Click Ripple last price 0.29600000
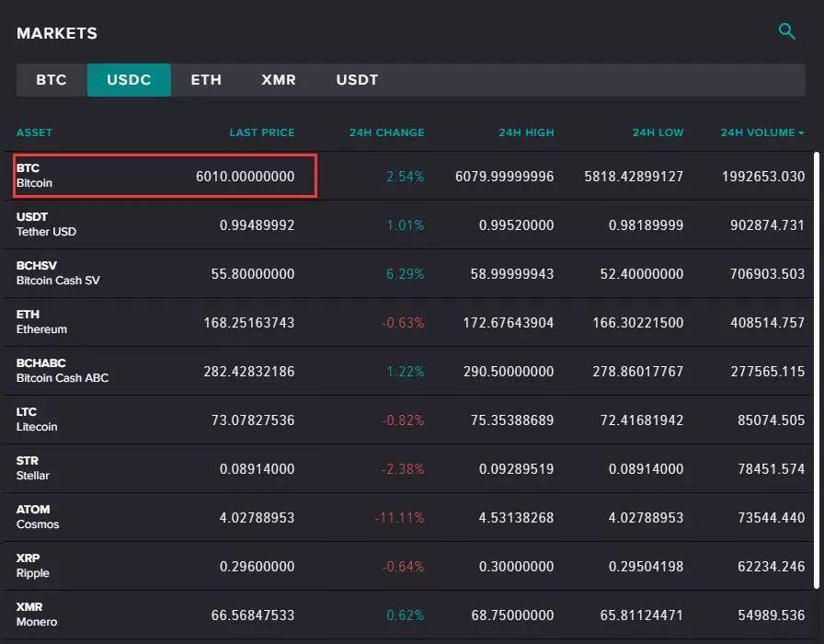This screenshot has height=644, width=824. (x=257, y=566)
